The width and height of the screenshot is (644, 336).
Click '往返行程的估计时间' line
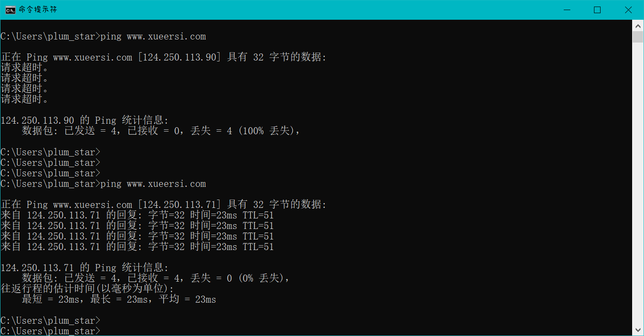point(87,289)
